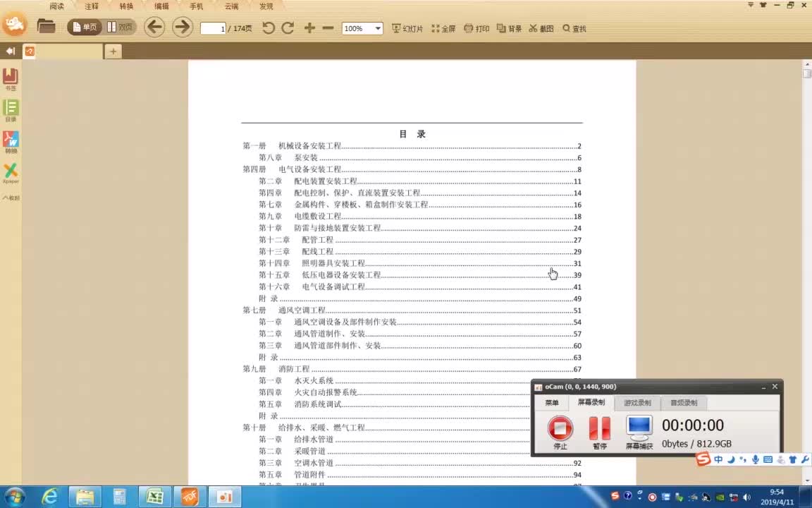
Task: Click the sidebar 转换 convert icon
Action: (x=11, y=142)
